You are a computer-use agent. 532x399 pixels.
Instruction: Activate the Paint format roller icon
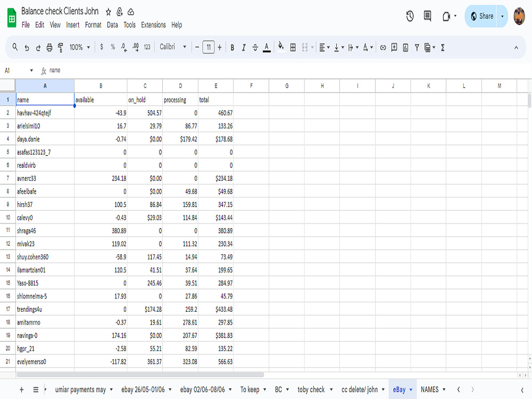coord(61,47)
